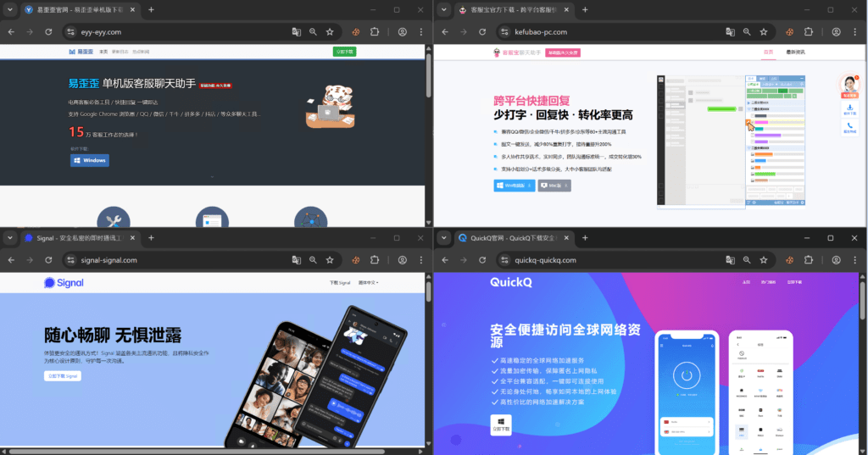Open new tab in Signal browser window
Image resolution: width=868 pixels, height=455 pixels.
[151, 237]
